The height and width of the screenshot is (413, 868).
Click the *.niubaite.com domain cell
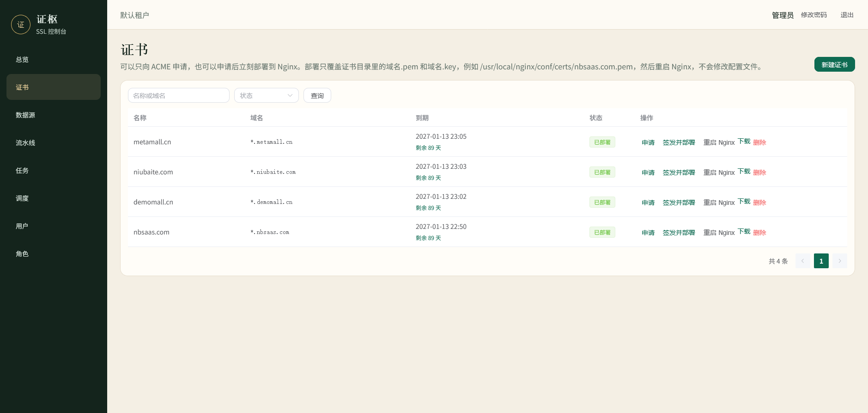(273, 172)
